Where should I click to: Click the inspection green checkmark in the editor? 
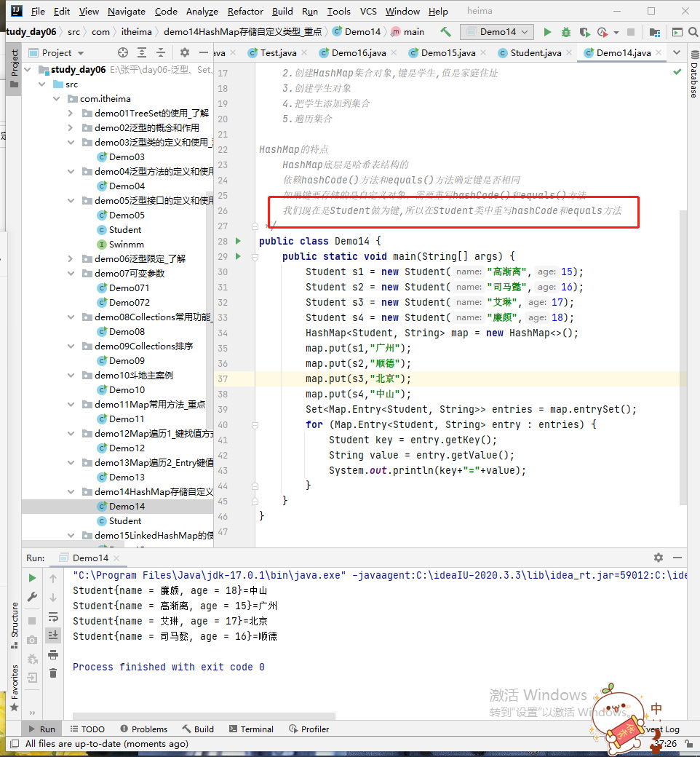(677, 72)
